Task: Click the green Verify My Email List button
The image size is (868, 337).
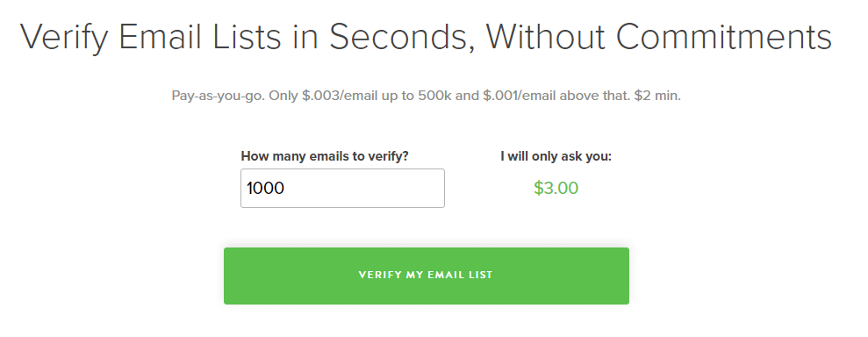Action: 427,276
